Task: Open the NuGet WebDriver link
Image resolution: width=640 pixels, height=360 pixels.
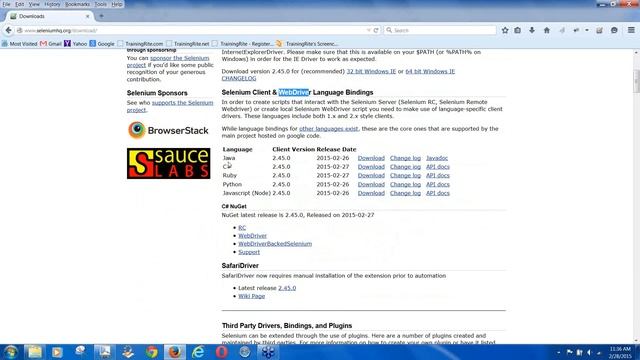Action: 252,236
